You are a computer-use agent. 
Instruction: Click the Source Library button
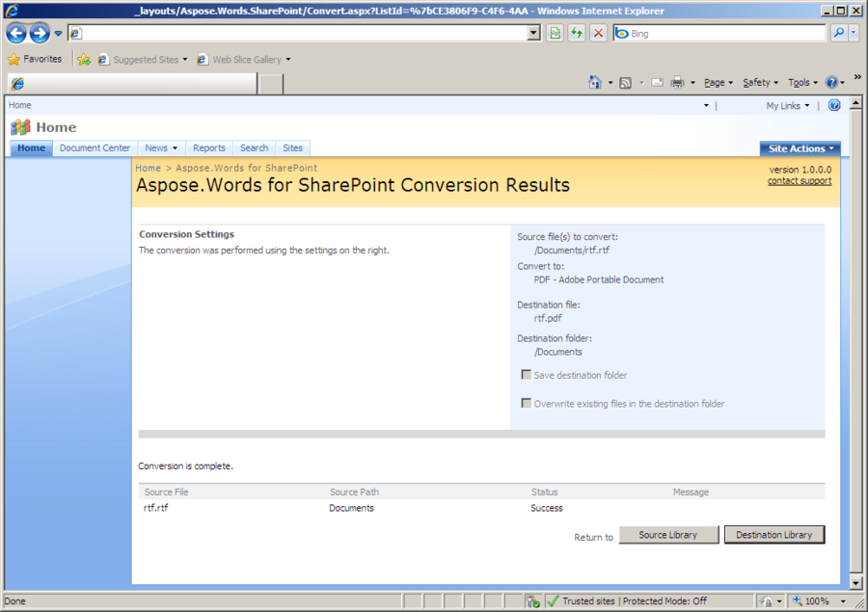668,535
